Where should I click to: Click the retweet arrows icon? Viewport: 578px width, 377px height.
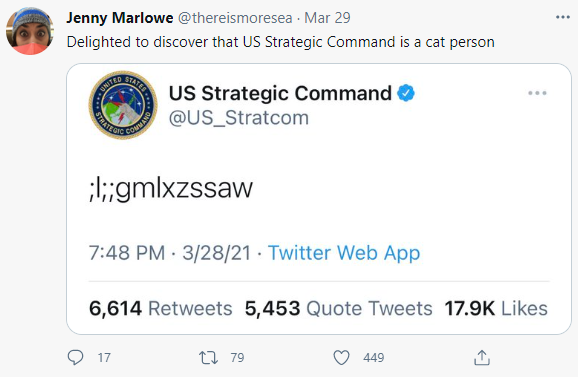coord(208,357)
